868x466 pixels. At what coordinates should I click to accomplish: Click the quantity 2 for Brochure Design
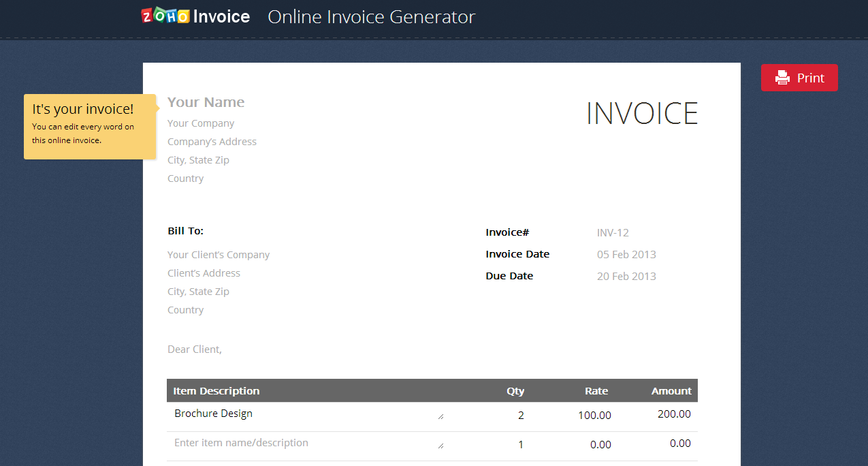[x=521, y=415]
